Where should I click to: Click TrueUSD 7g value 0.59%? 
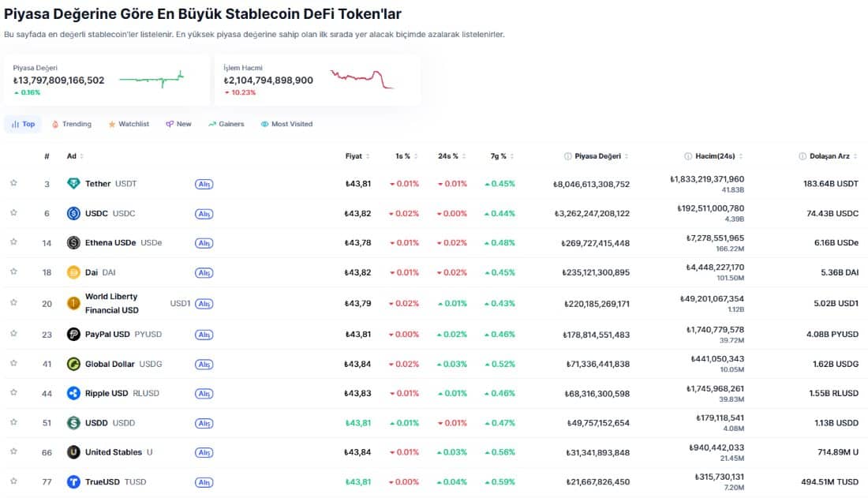click(x=499, y=482)
